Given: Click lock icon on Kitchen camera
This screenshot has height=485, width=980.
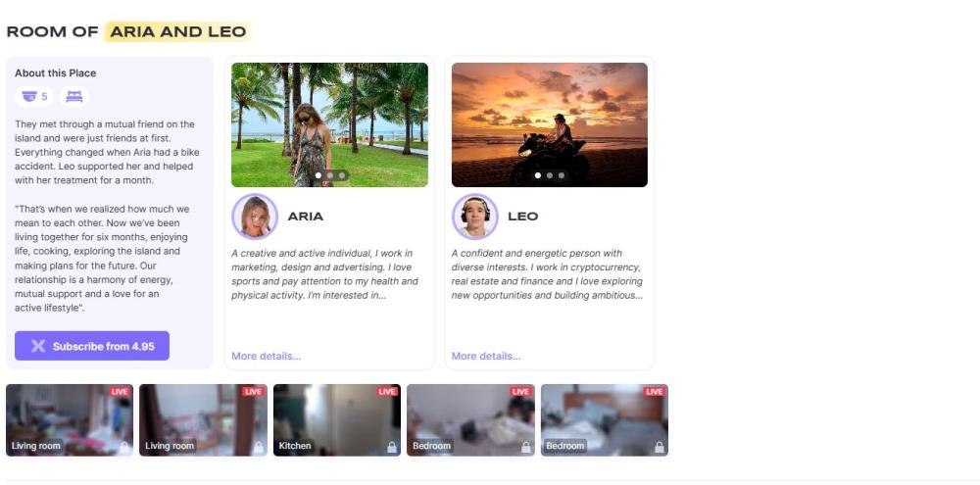Looking at the screenshot, I should click(392, 447).
